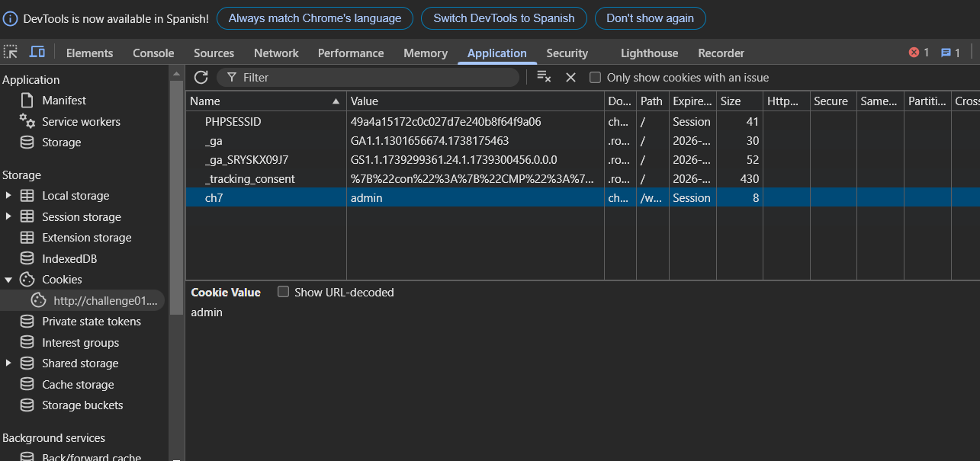Enable Only show cookies with an issue
980x461 pixels.
click(x=596, y=78)
